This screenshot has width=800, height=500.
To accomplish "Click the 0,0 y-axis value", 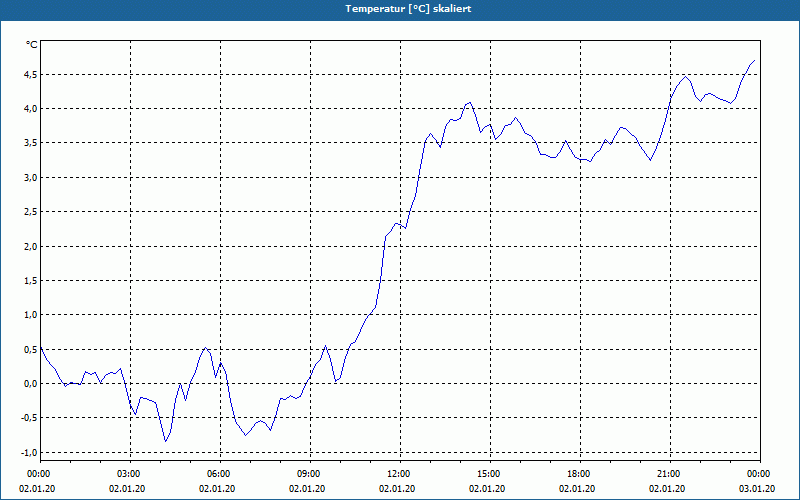I will [31, 384].
